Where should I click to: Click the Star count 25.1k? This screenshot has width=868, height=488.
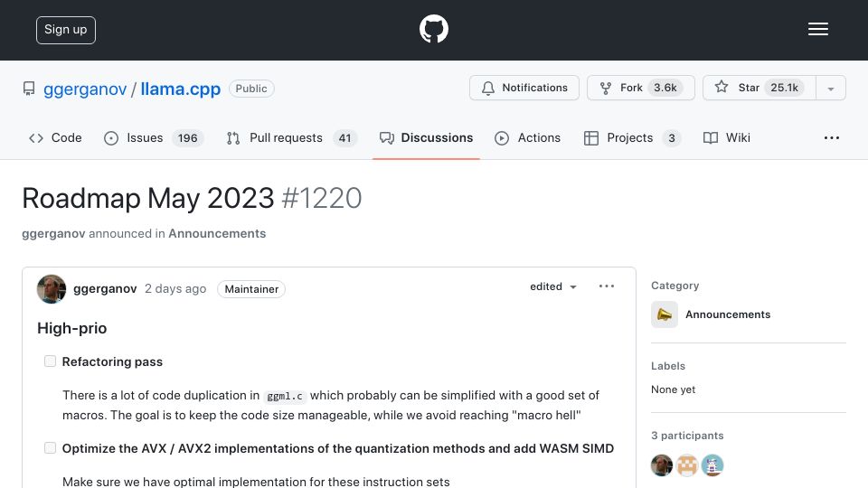pyautogui.click(x=785, y=88)
